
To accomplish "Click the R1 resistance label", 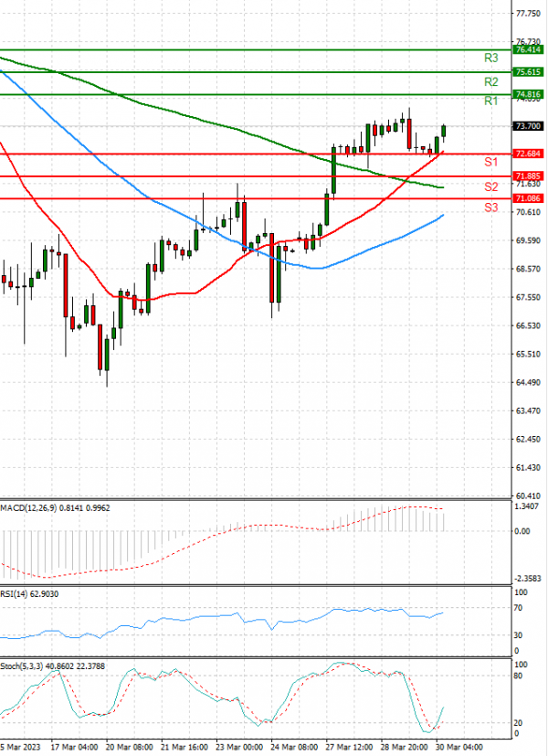I will pyautogui.click(x=490, y=101).
